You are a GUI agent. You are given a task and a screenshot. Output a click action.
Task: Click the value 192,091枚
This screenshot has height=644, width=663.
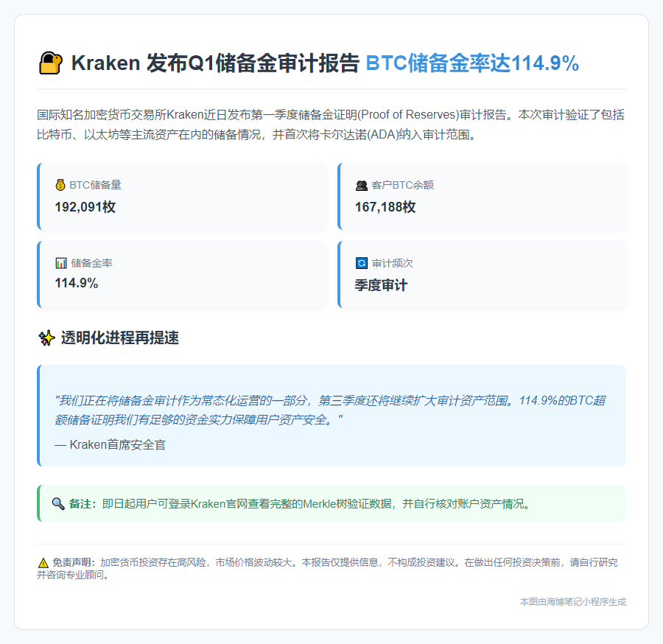click(x=85, y=207)
